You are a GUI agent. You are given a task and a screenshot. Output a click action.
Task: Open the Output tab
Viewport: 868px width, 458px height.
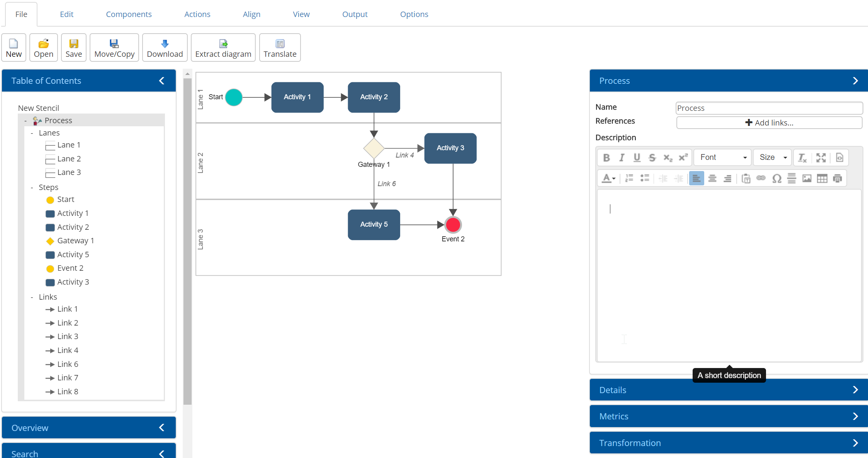[x=355, y=14]
